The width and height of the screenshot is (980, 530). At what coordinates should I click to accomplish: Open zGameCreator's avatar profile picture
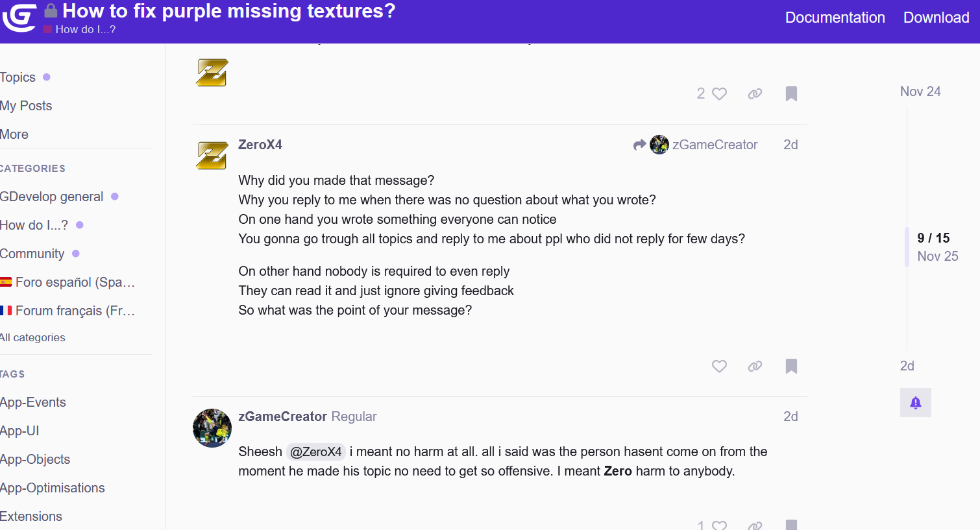pyautogui.click(x=212, y=428)
